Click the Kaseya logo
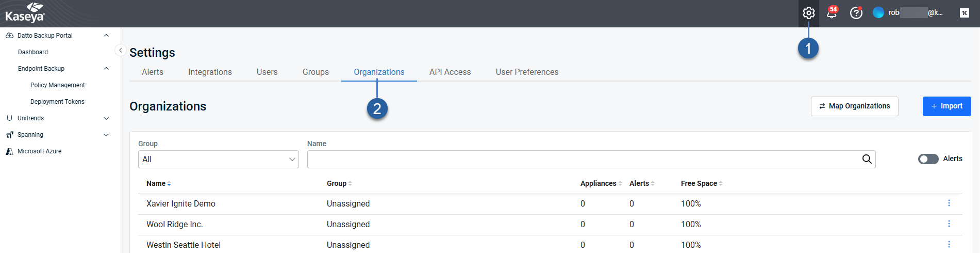Viewport: 980px width, 253px height. (25, 13)
